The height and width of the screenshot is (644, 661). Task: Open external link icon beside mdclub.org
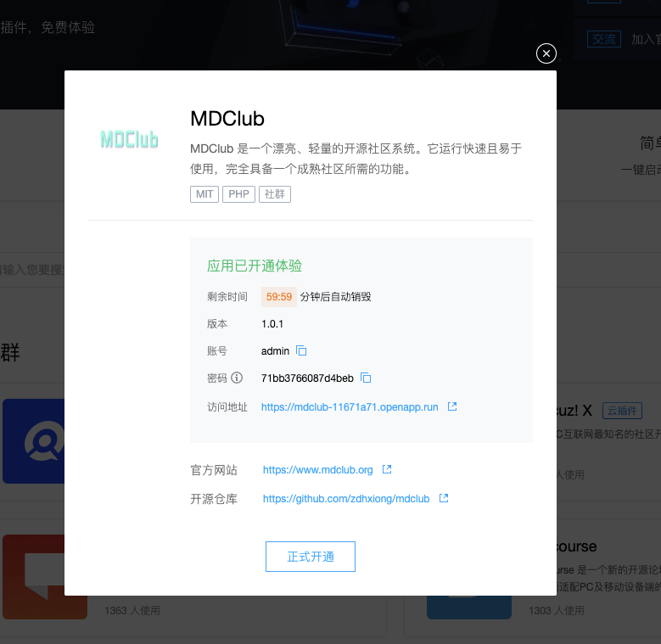pyautogui.click(x=387, y=469)
